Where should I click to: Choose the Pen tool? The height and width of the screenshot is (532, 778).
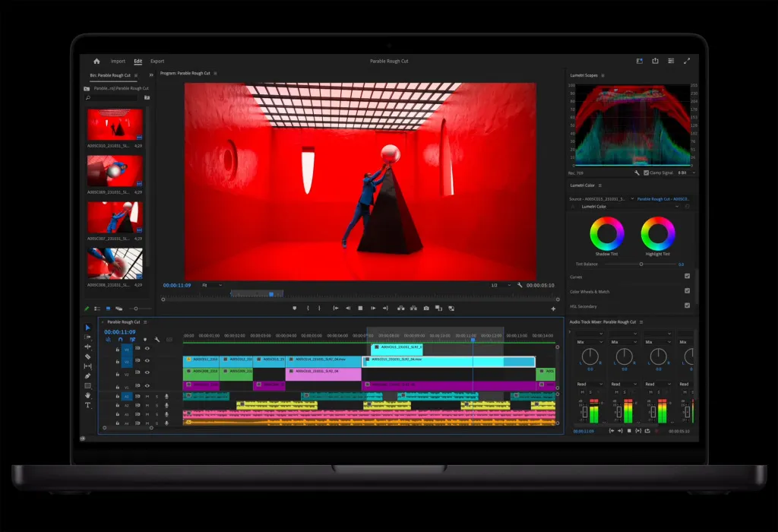(x=88, y=375)
